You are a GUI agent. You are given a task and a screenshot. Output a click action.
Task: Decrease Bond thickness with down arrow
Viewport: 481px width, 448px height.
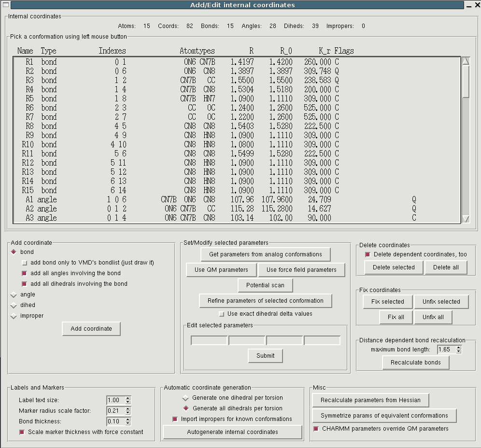[127, 423]
